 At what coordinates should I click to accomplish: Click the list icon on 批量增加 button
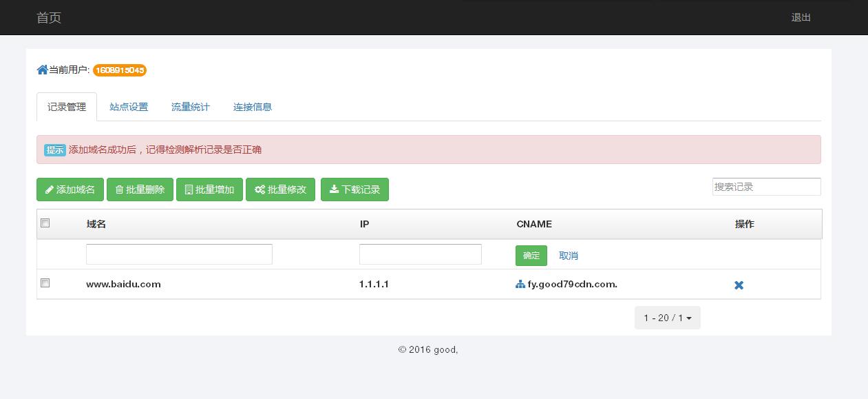coord(189,190)
